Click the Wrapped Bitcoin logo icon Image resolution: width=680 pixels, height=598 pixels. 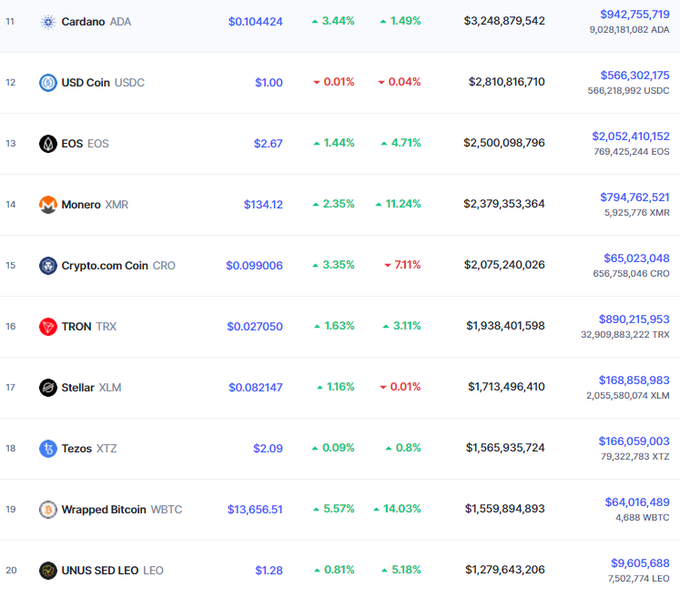[x=48, y=510]
